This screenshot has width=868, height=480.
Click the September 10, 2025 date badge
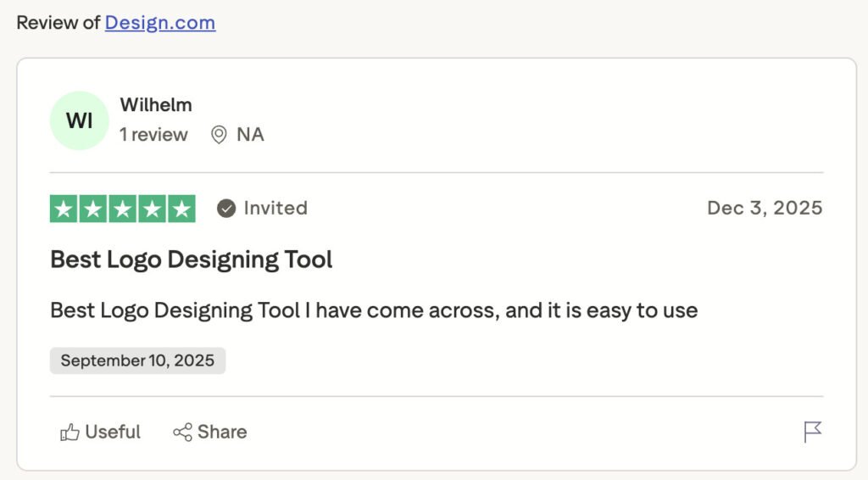[x=138, y=361]
